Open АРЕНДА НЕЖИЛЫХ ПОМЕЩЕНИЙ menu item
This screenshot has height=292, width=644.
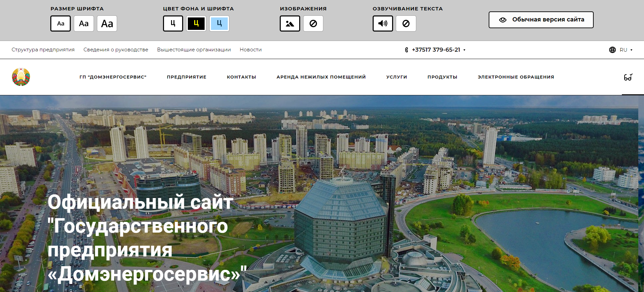click(321, 77)
